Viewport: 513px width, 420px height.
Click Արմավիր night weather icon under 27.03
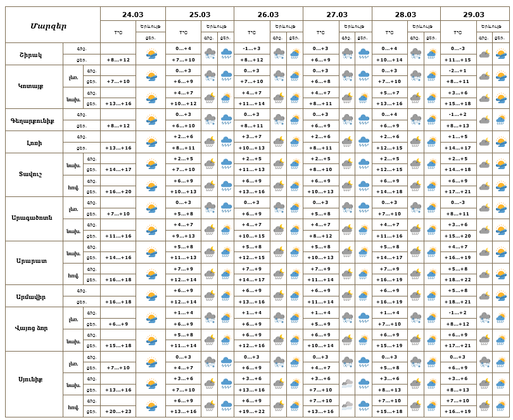(x=347, y=296)
